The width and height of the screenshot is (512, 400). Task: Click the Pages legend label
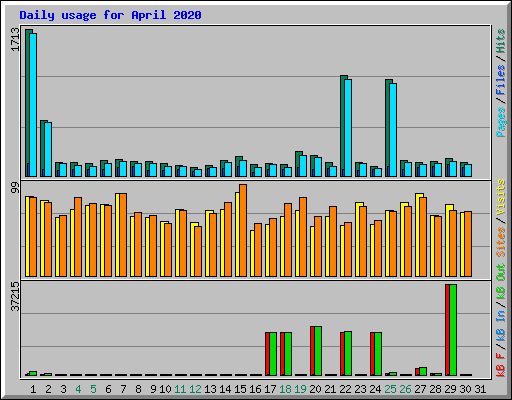click(x=501, y=122)
